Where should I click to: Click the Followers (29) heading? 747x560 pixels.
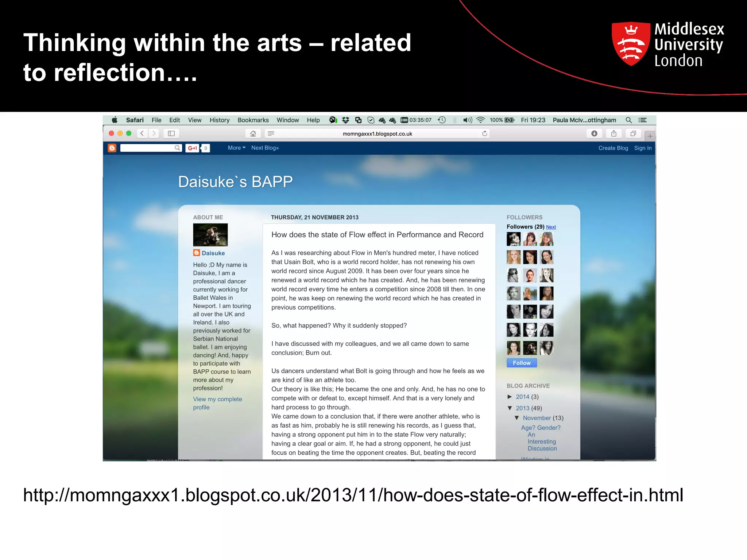coord(525,227)
